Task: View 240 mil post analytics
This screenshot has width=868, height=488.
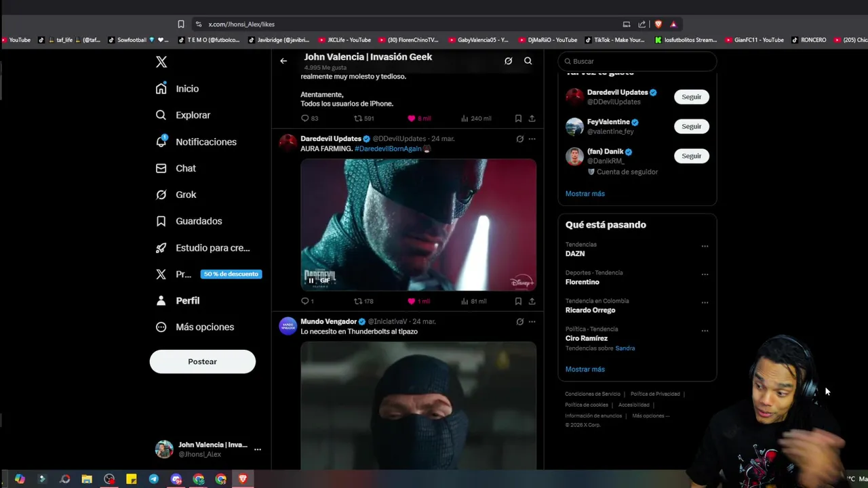Action: 476,118
